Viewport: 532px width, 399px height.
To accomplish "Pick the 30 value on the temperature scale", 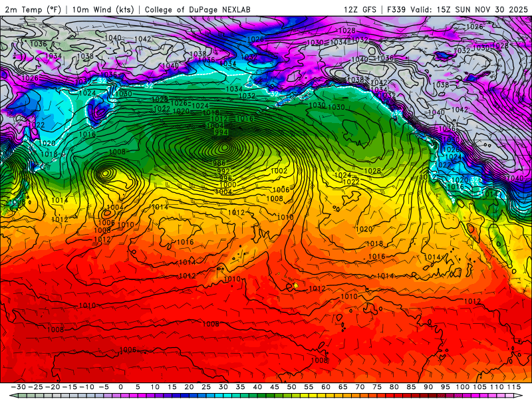I will (x=223, y=387).
